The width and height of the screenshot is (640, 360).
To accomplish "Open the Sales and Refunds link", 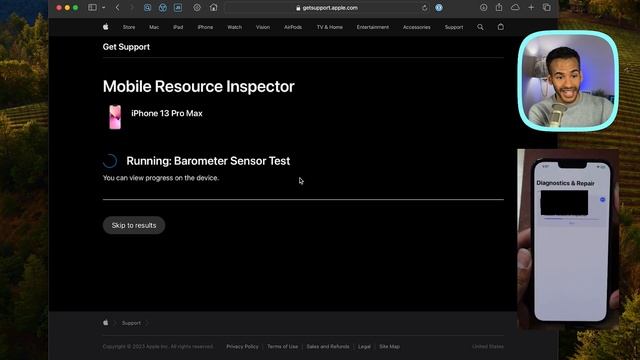I will pos(328,347).
